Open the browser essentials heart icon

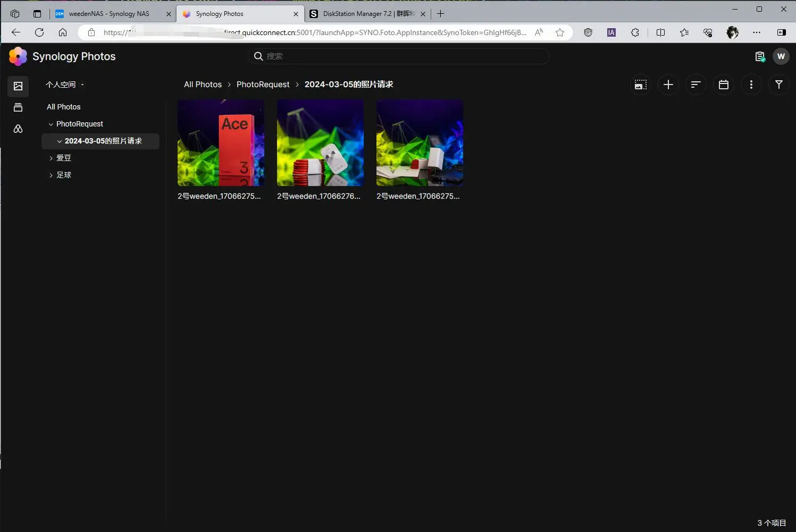tap(708, 32)
